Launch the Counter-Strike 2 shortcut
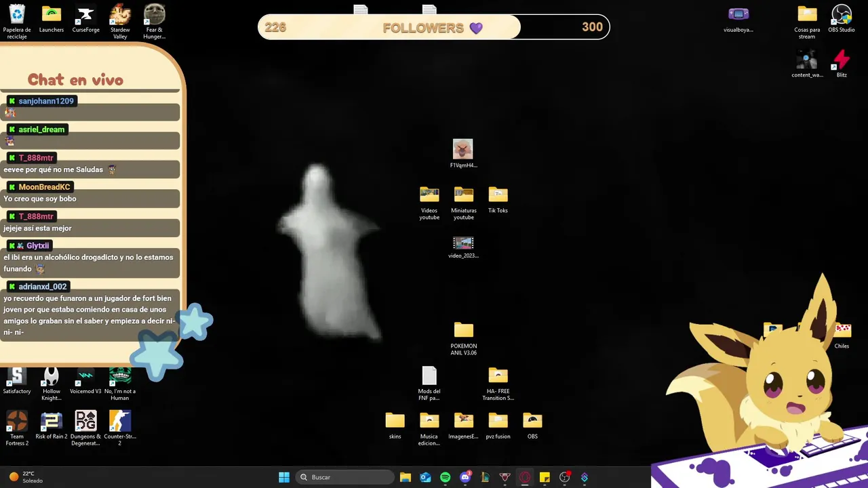Screen dimensions: 868x488 pos(120,428)
